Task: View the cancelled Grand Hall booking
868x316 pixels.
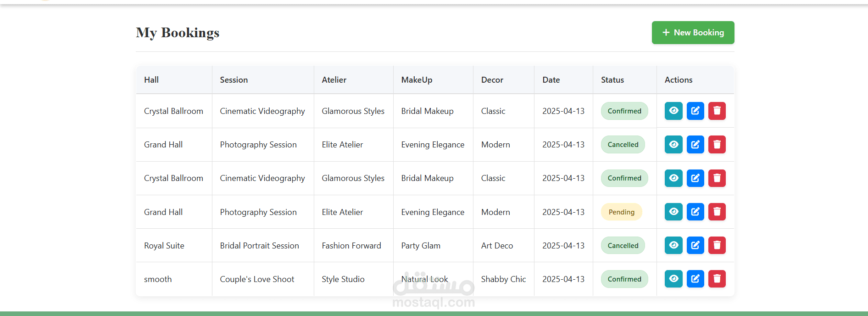Action: pos(673,145)
